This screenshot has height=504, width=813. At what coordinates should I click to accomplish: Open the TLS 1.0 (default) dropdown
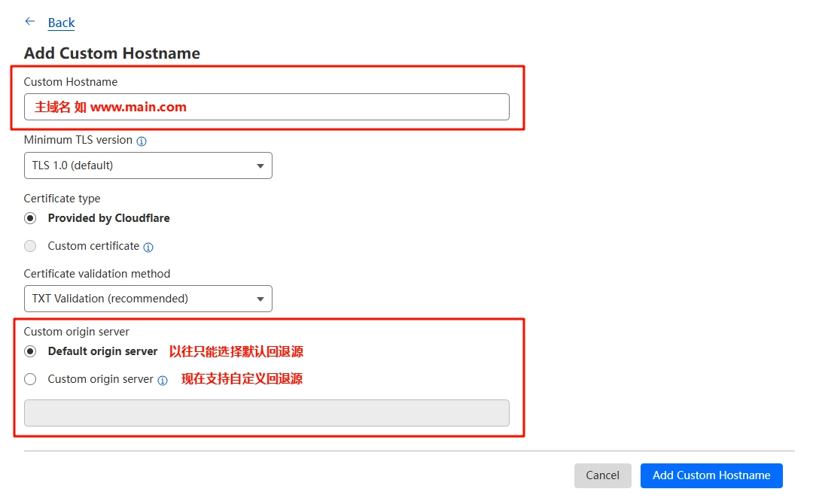click(x=148, y=165)
